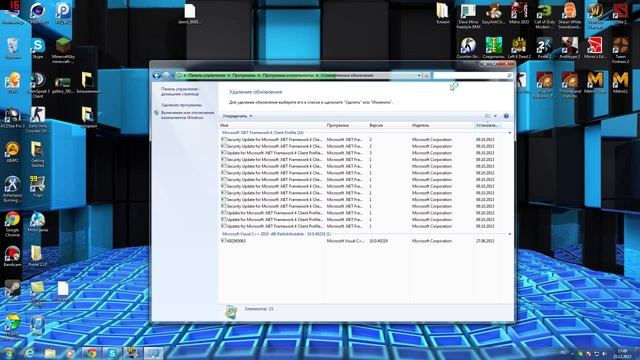This screenshot has width=640, height=360.
Task: Select Программы и компоненты breadcrumb
Action: pos(288,76)
